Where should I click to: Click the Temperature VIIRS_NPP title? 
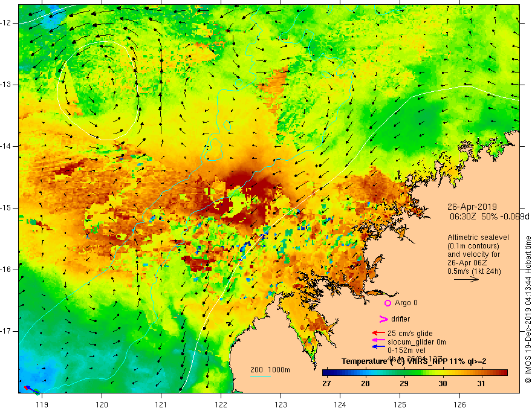[414, 361]
